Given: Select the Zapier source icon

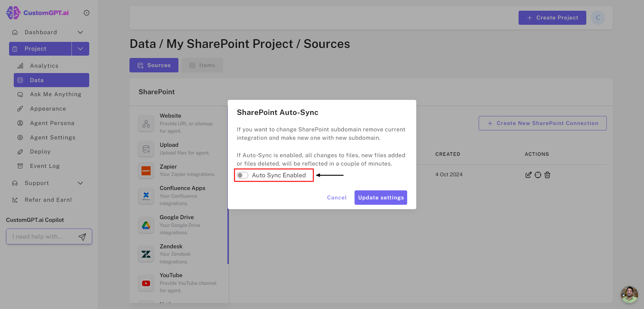Looking at the screenshot, I should [x=146, y=171].
